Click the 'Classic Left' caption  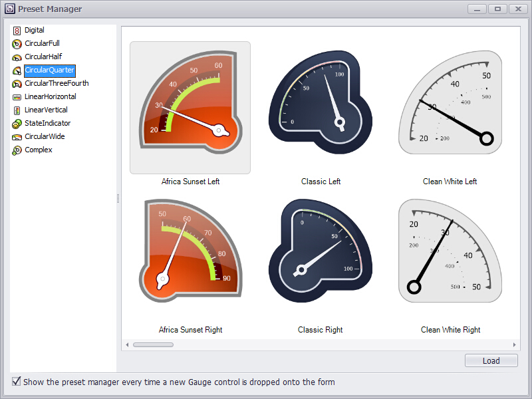tap(321, 182)
